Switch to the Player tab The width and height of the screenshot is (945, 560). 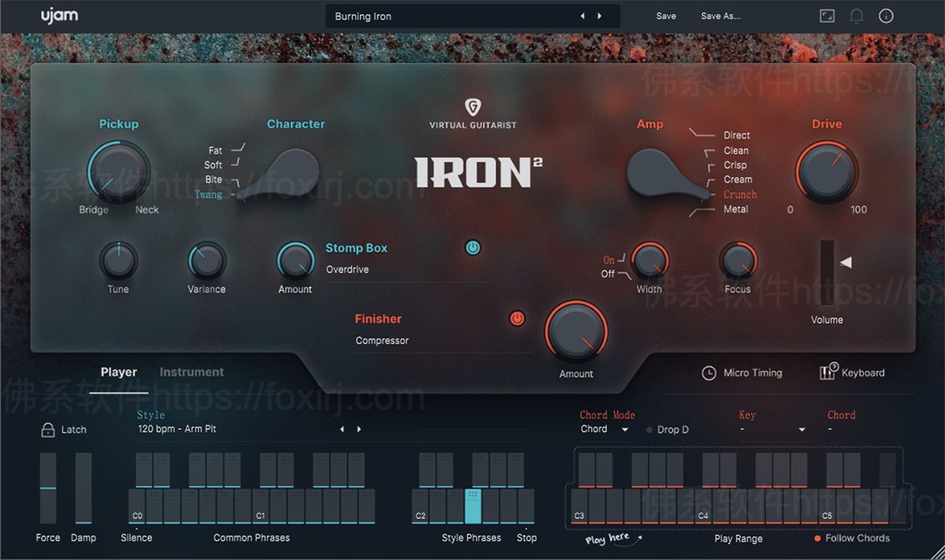click(x=119, y=372)
